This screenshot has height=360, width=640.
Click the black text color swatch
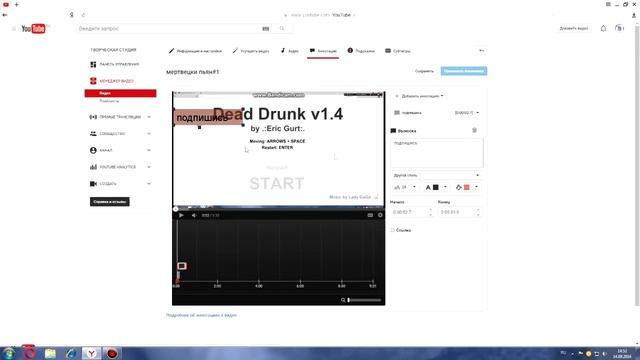click(x=436, y=187)
